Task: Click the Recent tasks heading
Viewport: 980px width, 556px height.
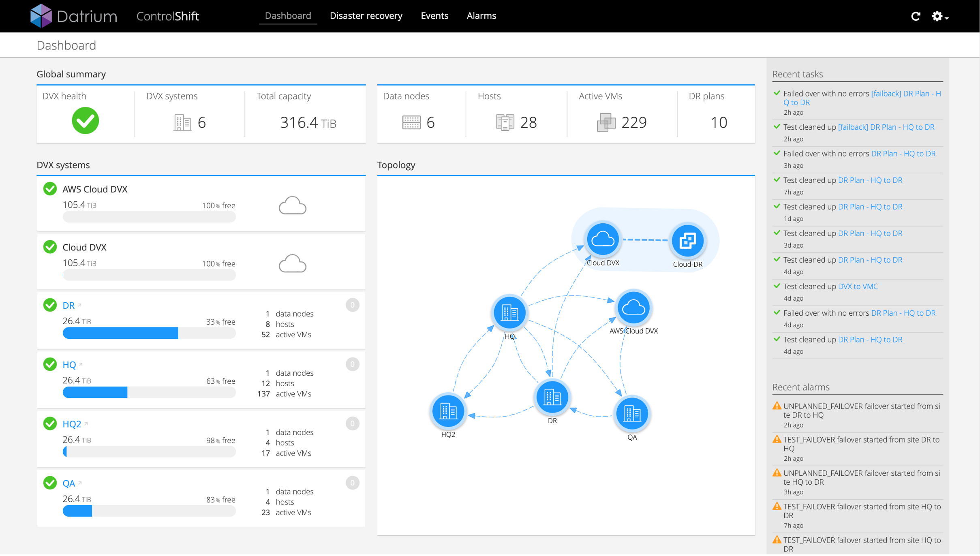Action: click(x=797, y=74)
